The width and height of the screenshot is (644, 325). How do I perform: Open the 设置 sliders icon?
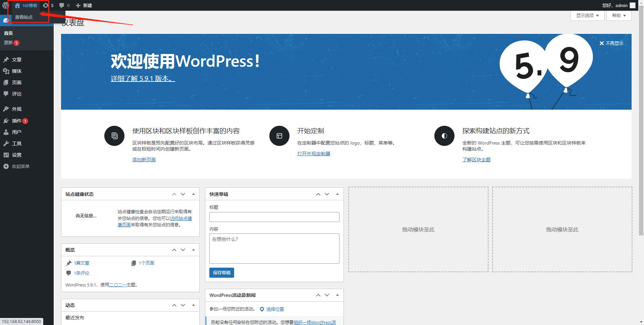point(6,155)
